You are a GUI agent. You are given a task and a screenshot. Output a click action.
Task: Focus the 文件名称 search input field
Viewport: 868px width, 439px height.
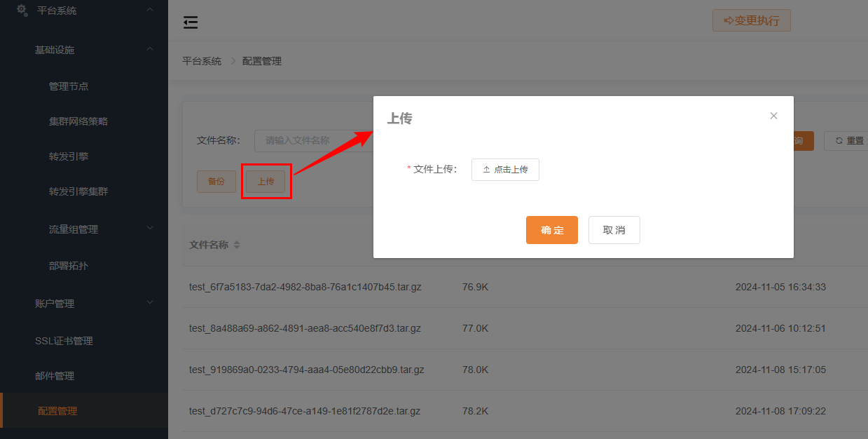point(312,141)
